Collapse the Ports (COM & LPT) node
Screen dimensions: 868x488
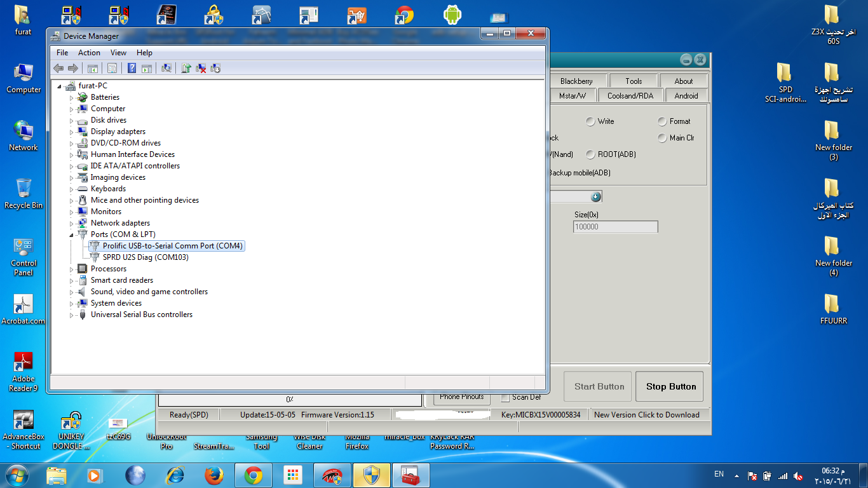coord(72,235)
